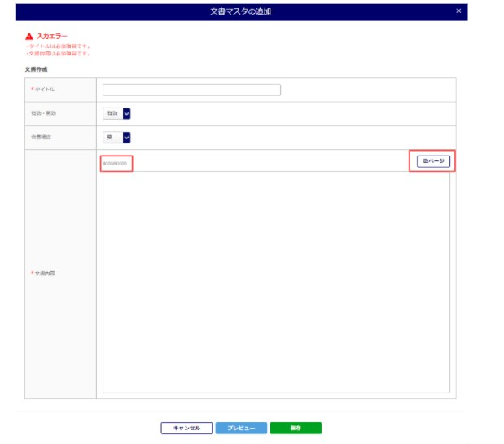Screen dimensions: 504x444
Task: Click the 有効・無効 row label
Action: (x=43, y=114)
